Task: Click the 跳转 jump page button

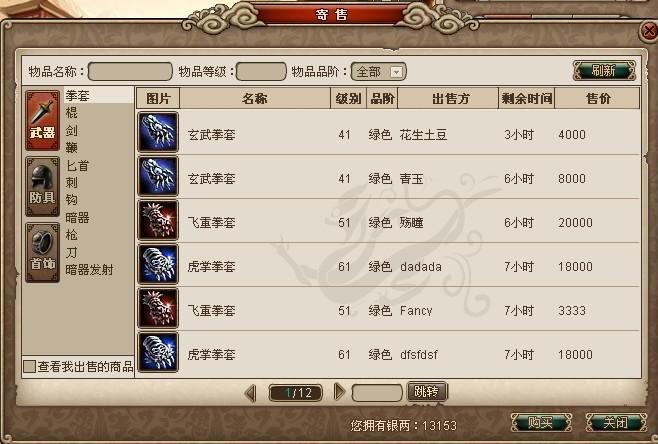Action: (x=427, y=392)
